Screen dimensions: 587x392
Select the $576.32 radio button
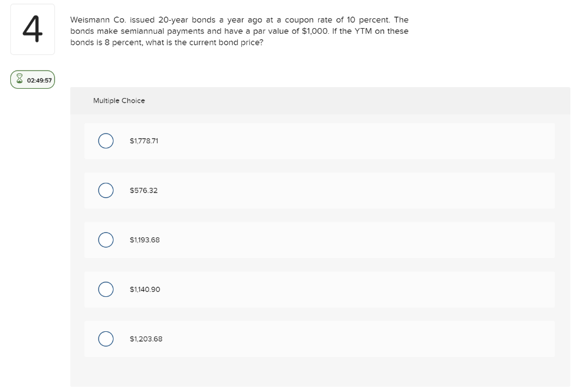click(105, 190)
